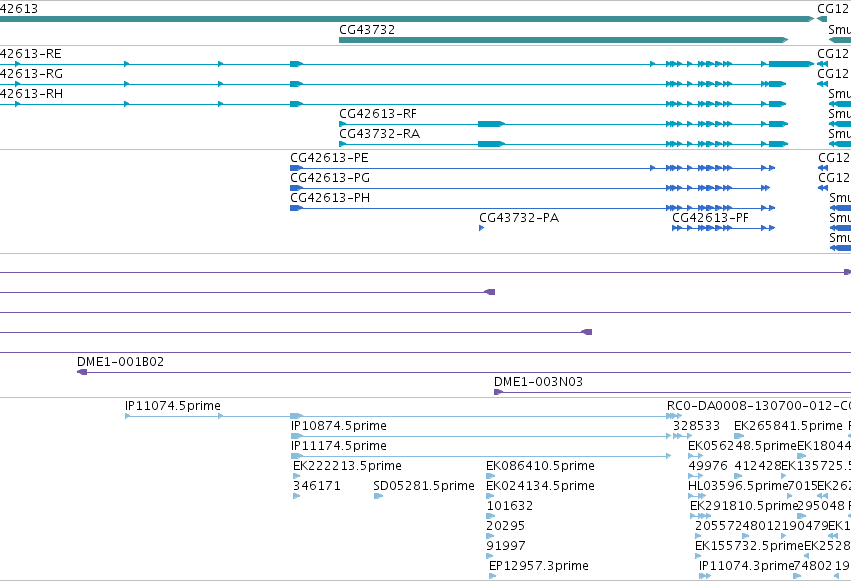This screenshot has width=851, height=581.
Task: Select the 346171 EST label
Action: pos(317,486)
